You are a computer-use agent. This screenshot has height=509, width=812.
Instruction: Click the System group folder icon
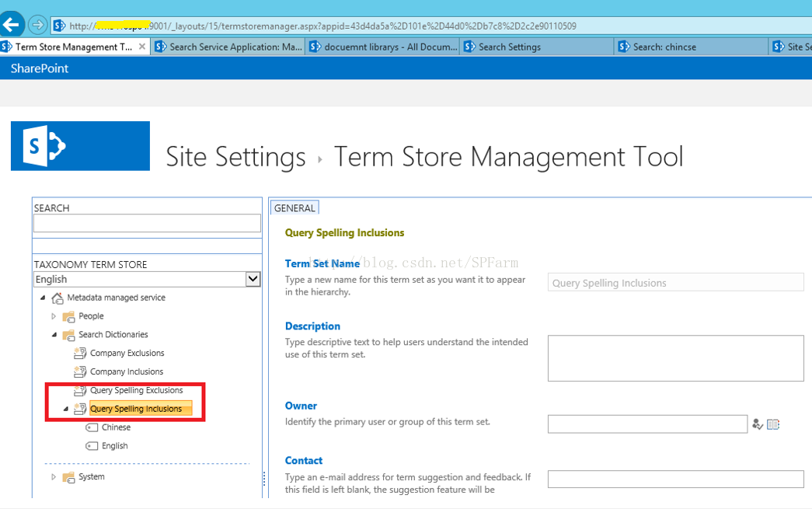(x=68, y=477)
